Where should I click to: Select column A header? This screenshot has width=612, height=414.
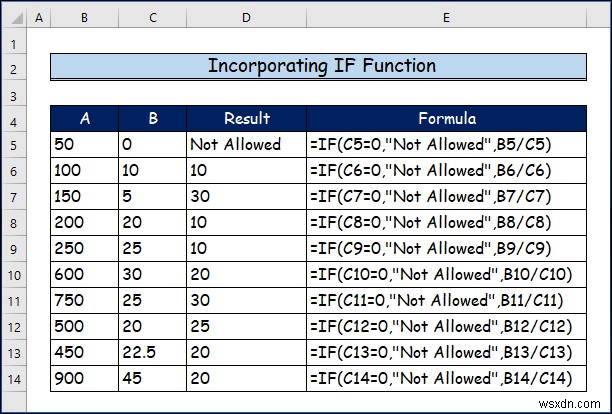coord(39,18)
